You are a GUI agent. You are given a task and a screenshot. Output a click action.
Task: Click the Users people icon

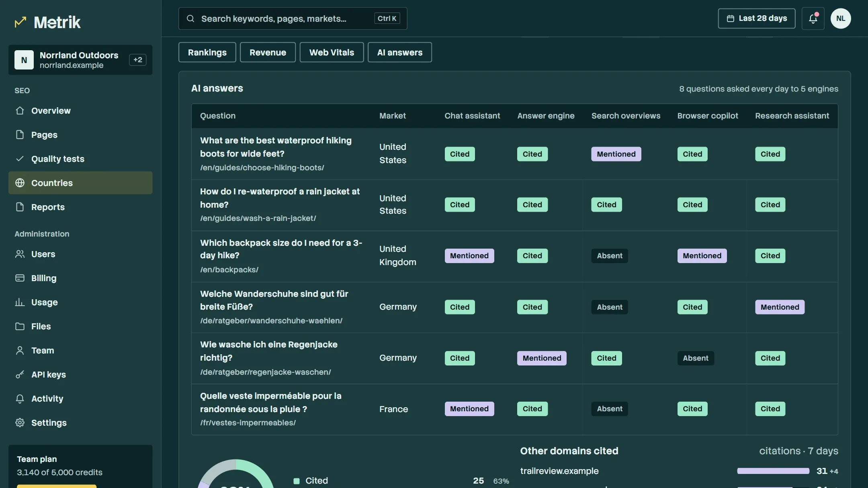pos(20,254)
